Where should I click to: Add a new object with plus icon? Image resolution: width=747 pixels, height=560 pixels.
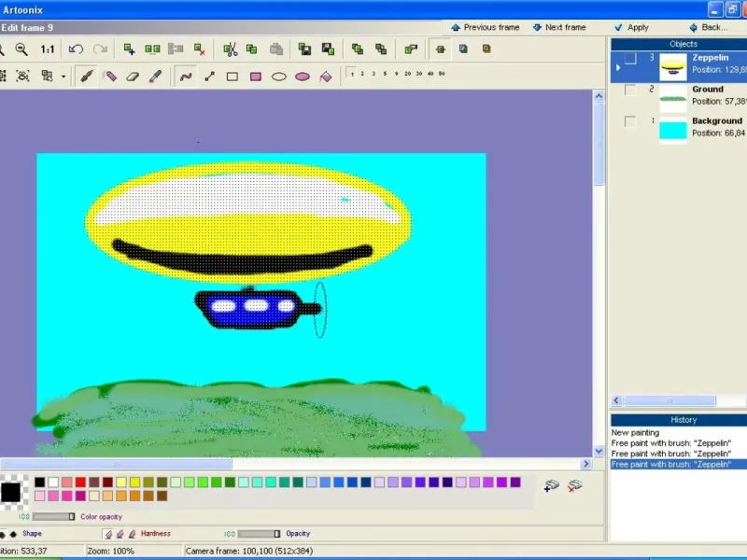tap(129, 49)
